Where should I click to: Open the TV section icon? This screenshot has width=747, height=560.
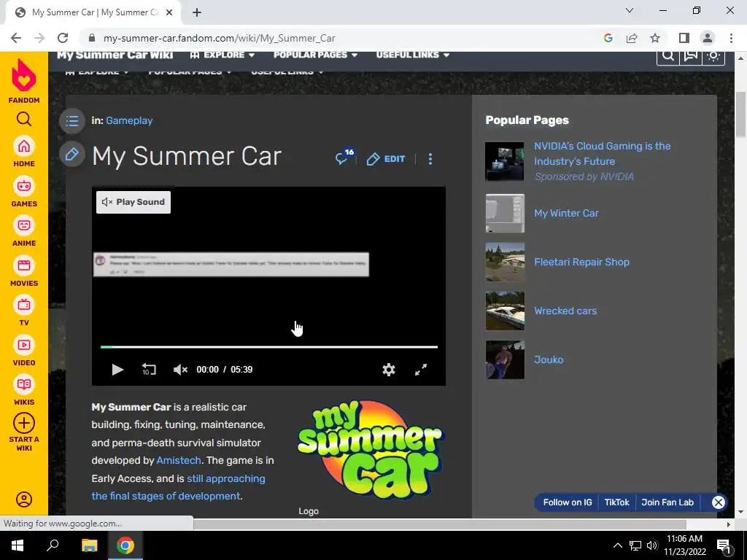coord(24,305)
